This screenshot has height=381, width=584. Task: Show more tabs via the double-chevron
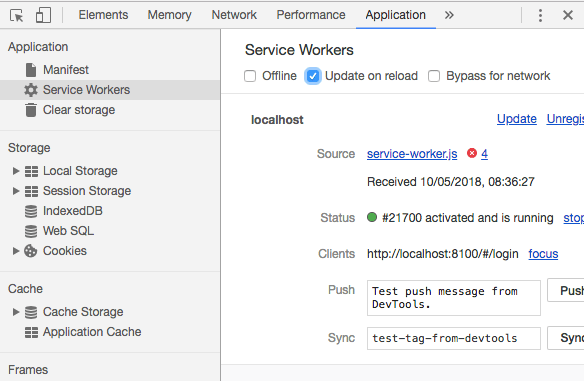pyautogui.click(x=449, y=15)
